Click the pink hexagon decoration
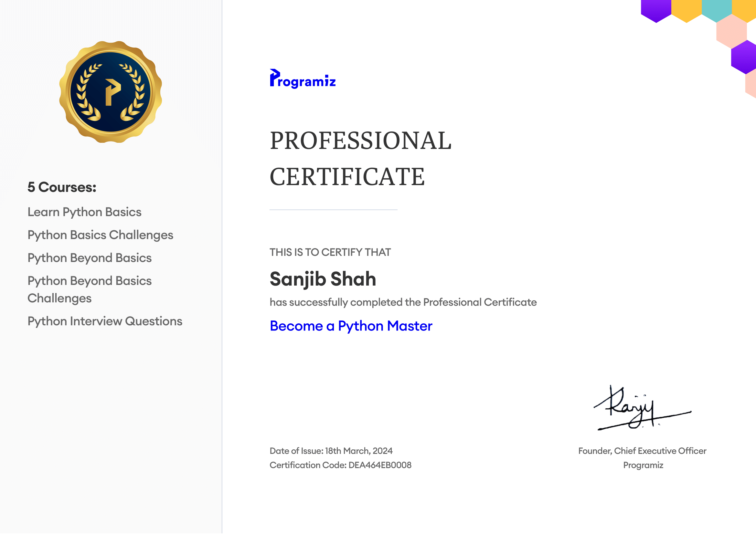The height and width of the screenshot is (534, 756). pyautogui.click(x=731, y=32)
